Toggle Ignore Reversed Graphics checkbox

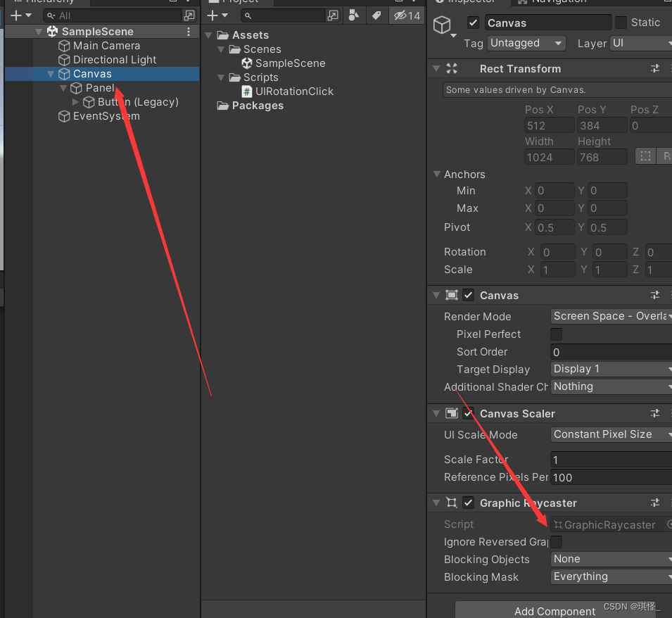click(x=557, y=542)
